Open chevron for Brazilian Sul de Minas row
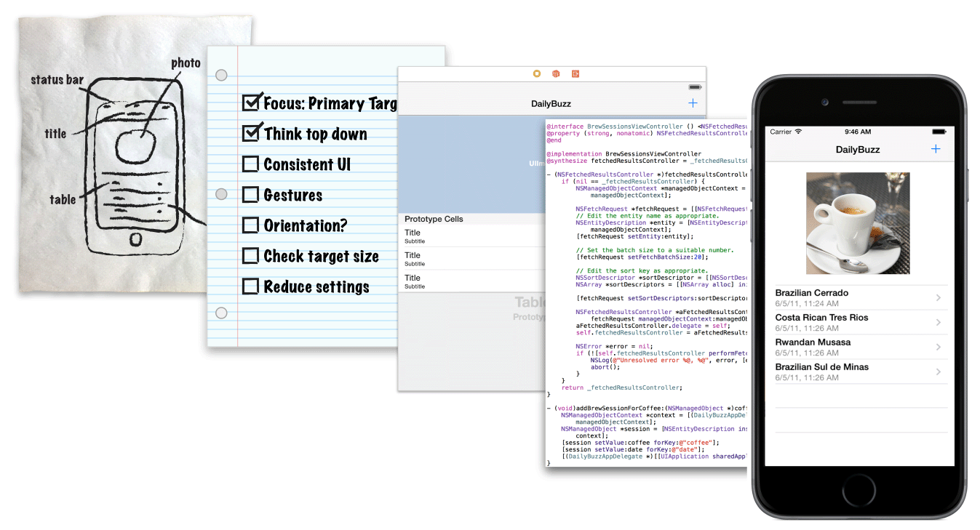This screenshot has height=530, width=980. [x=939, y=372]
